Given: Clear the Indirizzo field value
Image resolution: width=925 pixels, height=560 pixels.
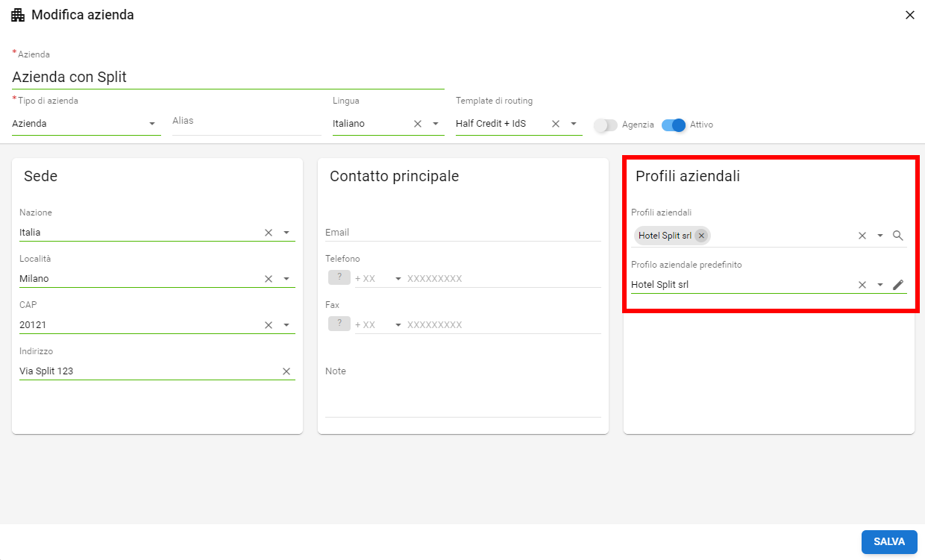Looking at the screenshot, I should pos(286,371).
